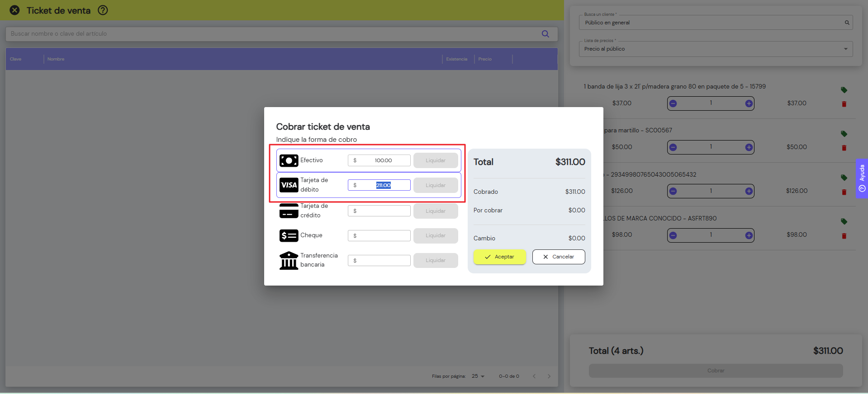Increase quantity of the $126.00 item
Image resolution: width=868 pixels, height=394 pixels.
[x=749, y=191]
